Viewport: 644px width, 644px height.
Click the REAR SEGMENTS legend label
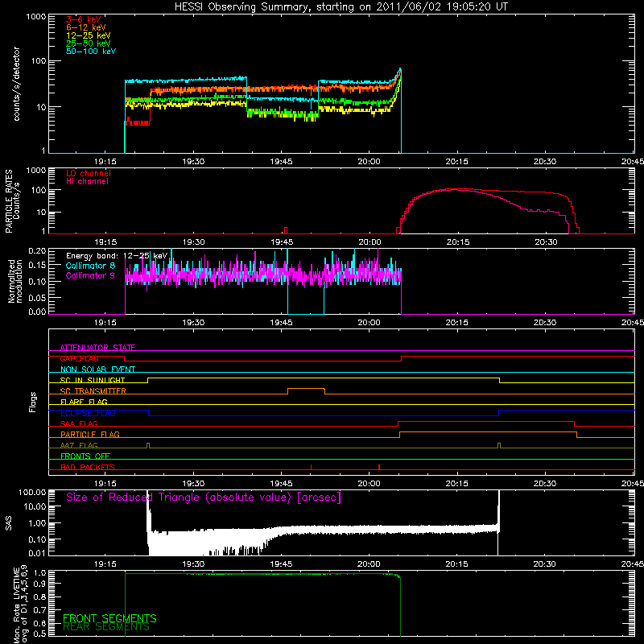106,627
